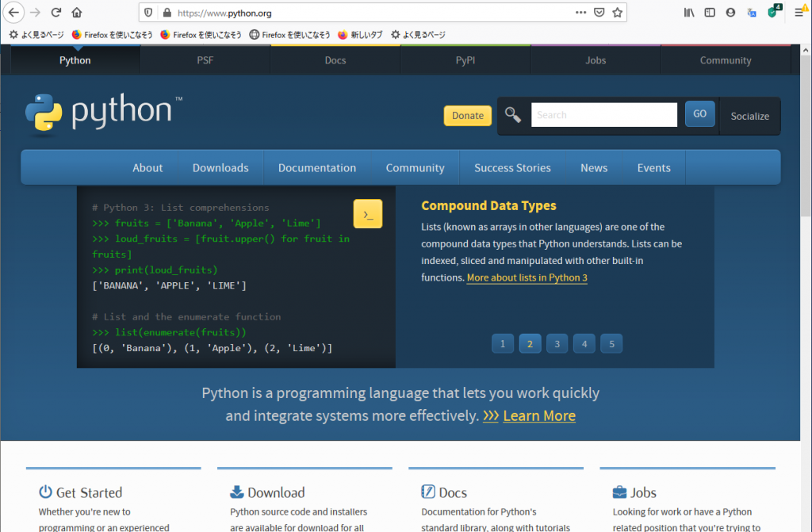Reload the current page
Screen dimensions: 812x532
56,13
